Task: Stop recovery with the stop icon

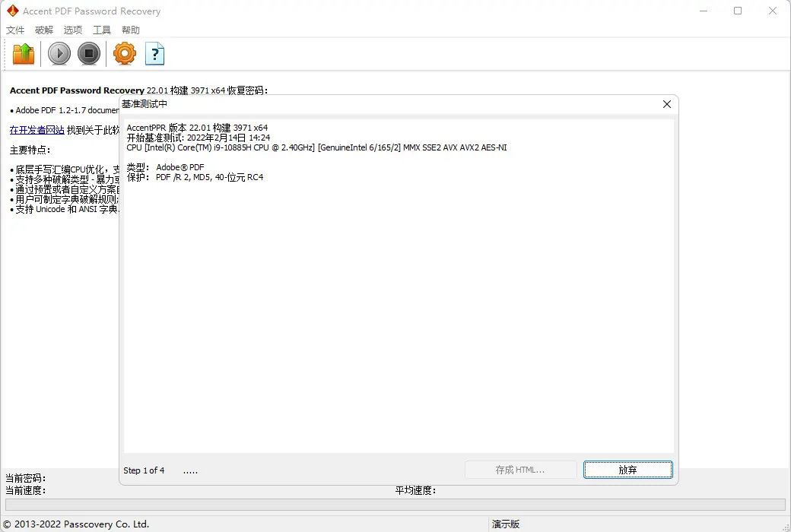Action: point(89,53)
